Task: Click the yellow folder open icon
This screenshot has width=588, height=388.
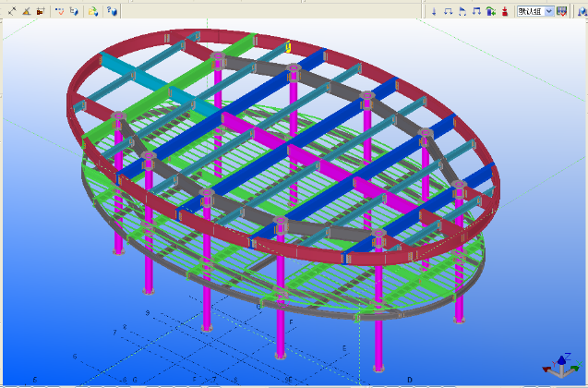Action: [92, 11]
